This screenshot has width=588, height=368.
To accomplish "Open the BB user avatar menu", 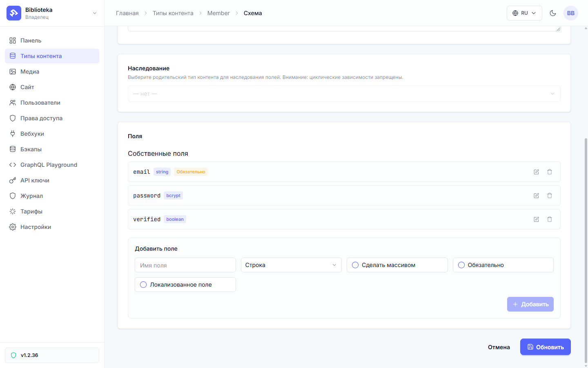I will click(x=571, y=13).
